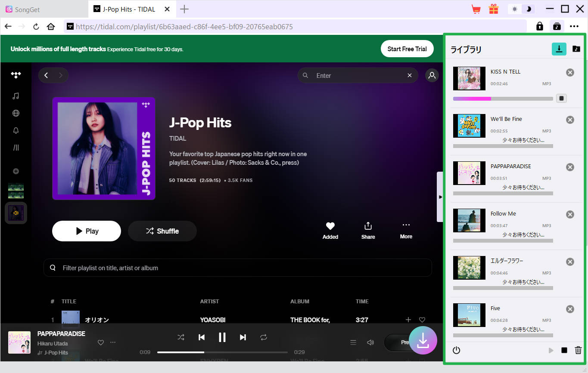Open the notifications bell icon
Screen dimensions: 588x373
point(16,130)
